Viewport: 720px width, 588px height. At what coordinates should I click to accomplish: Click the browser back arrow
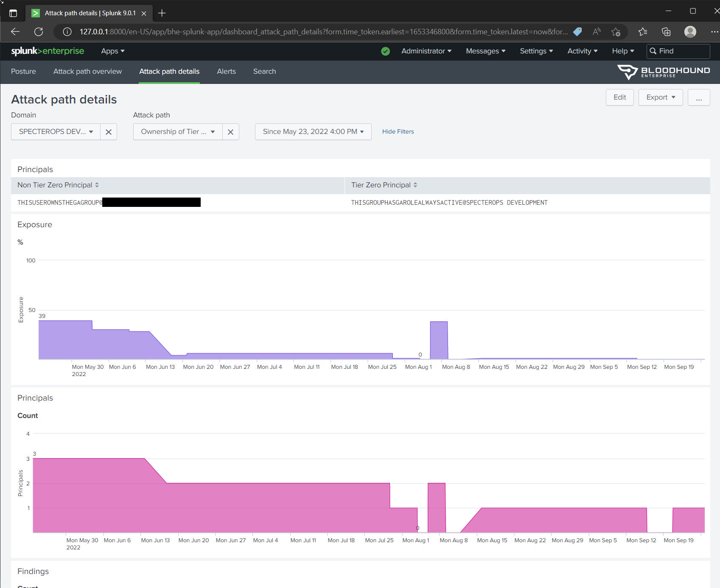[x=15, y=32]
